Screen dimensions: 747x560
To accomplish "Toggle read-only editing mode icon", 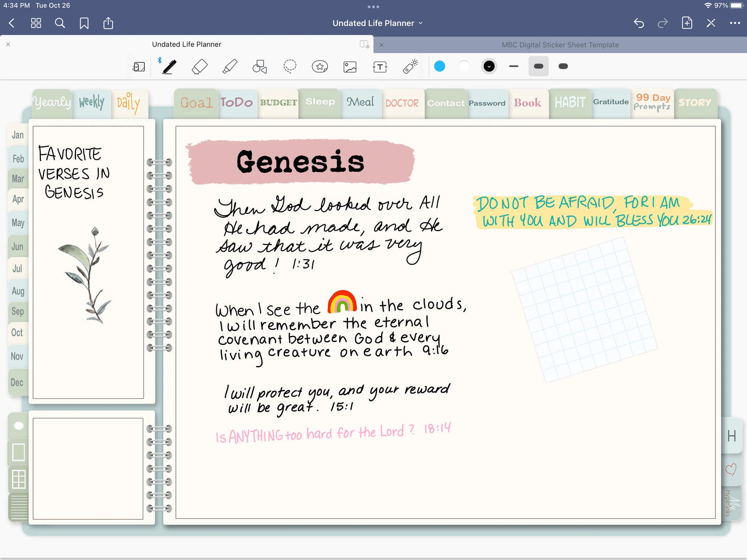I will 711,23.
